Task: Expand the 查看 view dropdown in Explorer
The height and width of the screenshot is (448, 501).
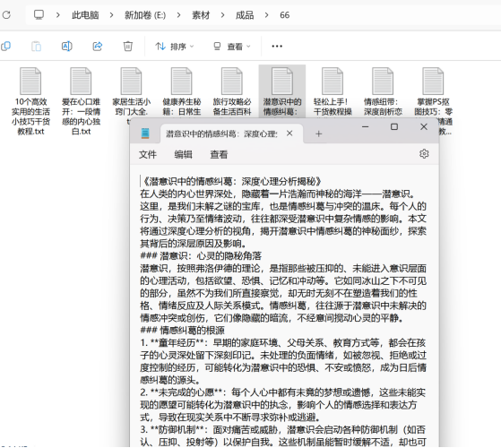Action: point(232,47)
